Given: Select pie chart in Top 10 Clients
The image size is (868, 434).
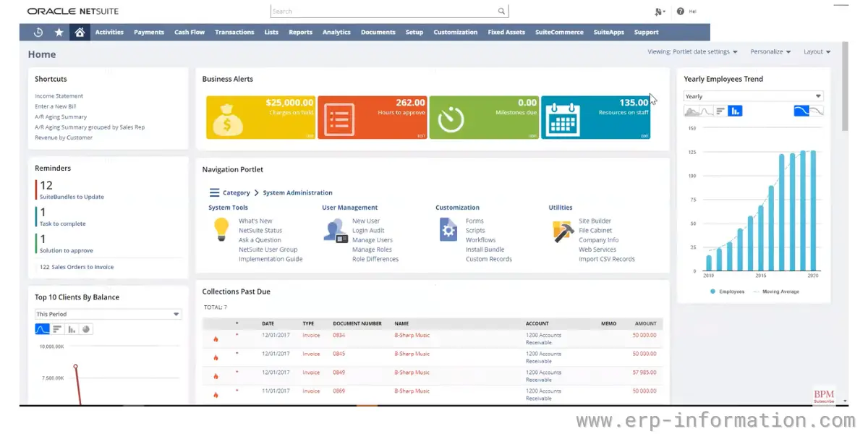Looking at the screenshot, I should (x=86, y=329).
